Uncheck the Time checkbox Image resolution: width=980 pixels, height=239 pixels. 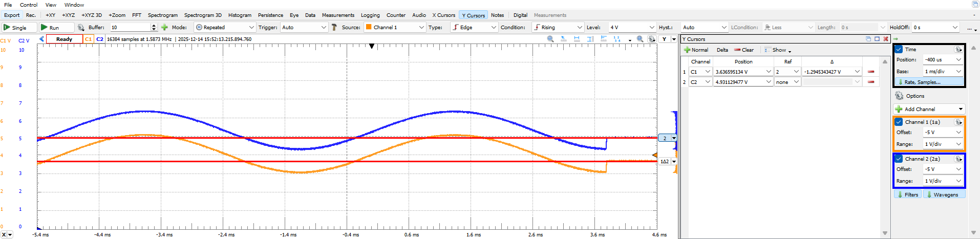click(x=899, y=50)
